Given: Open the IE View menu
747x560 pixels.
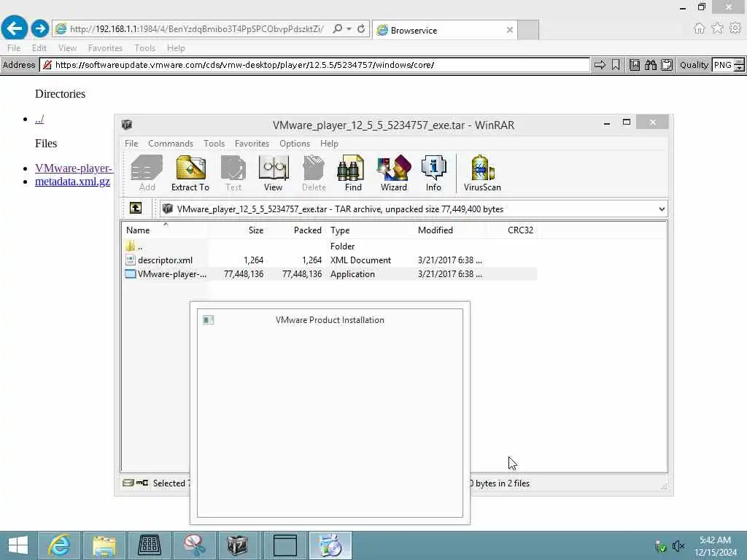Looking at the screenshot, I should click(x=67, y=48).
